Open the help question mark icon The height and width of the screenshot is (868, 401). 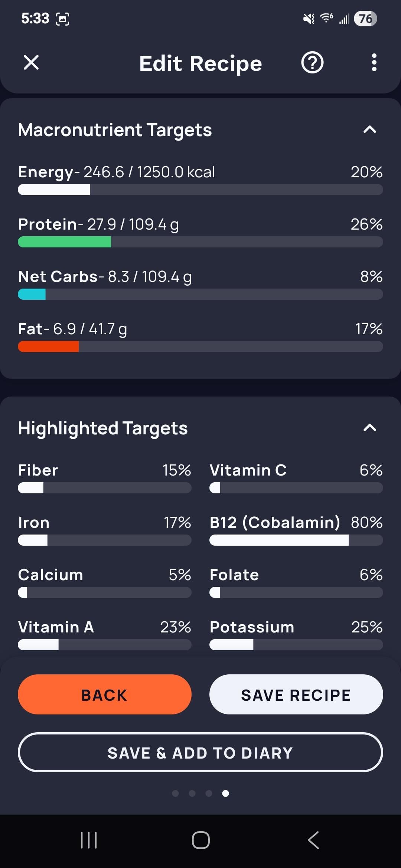point(312,62)
